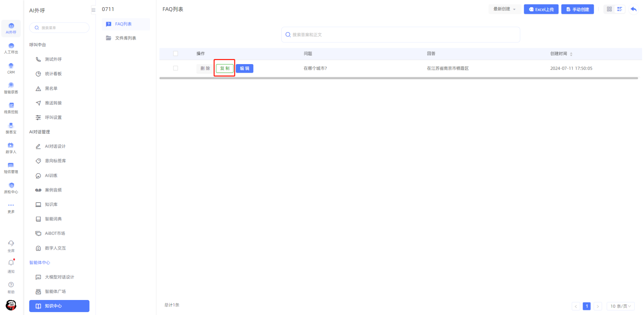Select all rows via header checkbox
Screen dimensions: 644x315
pos(176,54)
